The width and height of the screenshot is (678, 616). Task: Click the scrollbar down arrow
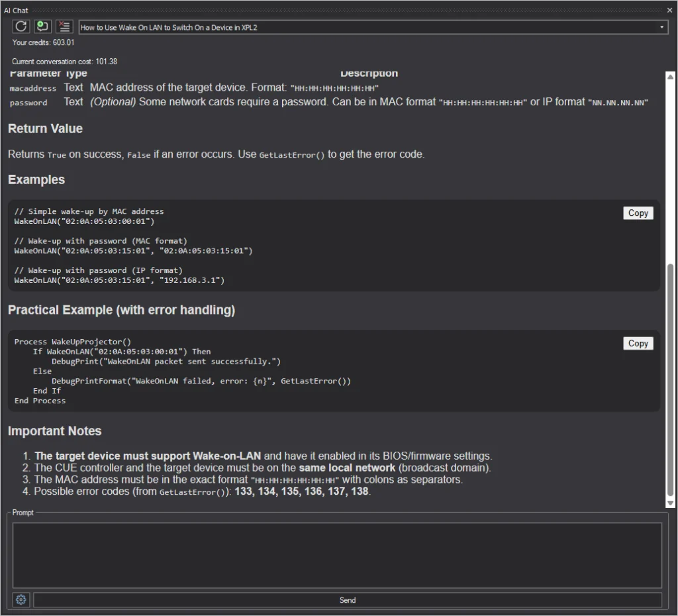(x=670, y=503)
